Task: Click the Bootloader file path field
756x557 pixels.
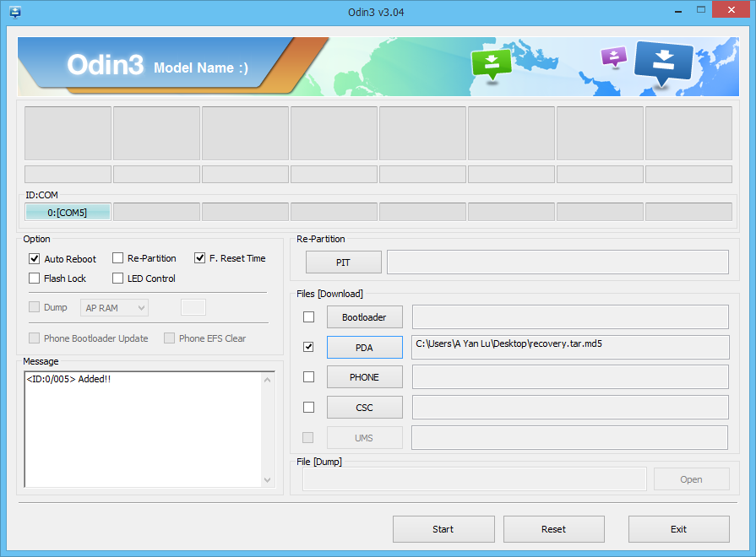Action: coord(570,317)
